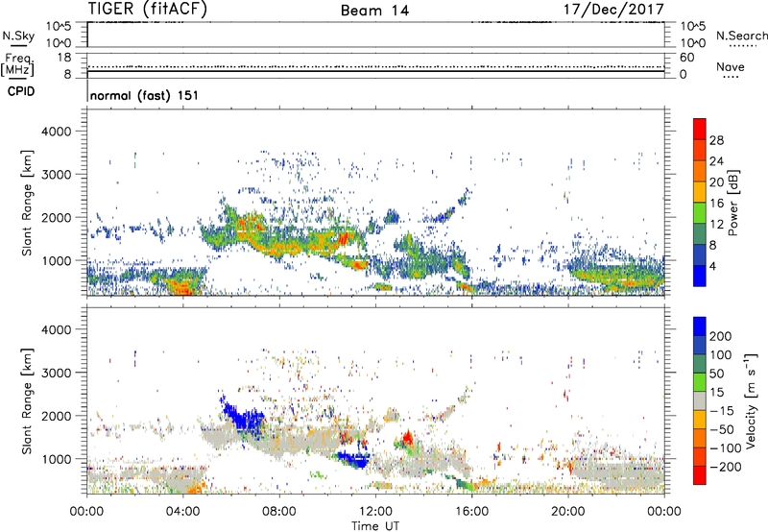The height and width of the screenshot is (532, 768).
Task: Click the 08:00 time tick label
Action: click(x=279, y=512)
